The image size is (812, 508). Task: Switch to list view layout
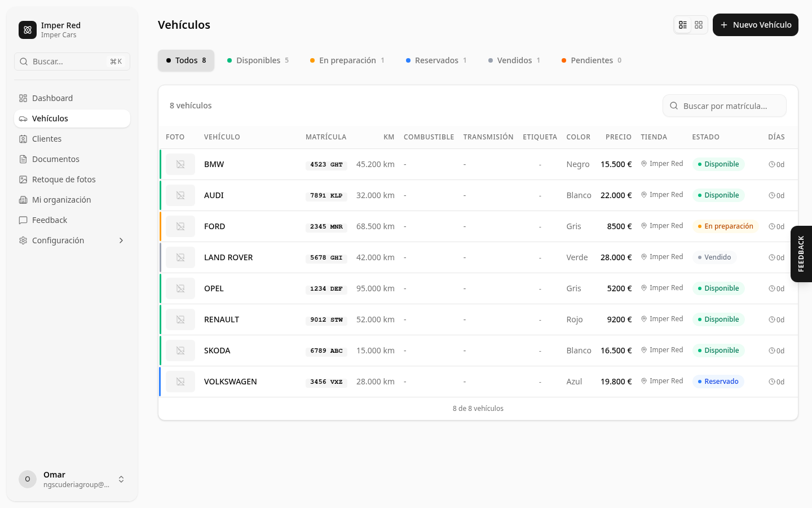coord(683,25)
